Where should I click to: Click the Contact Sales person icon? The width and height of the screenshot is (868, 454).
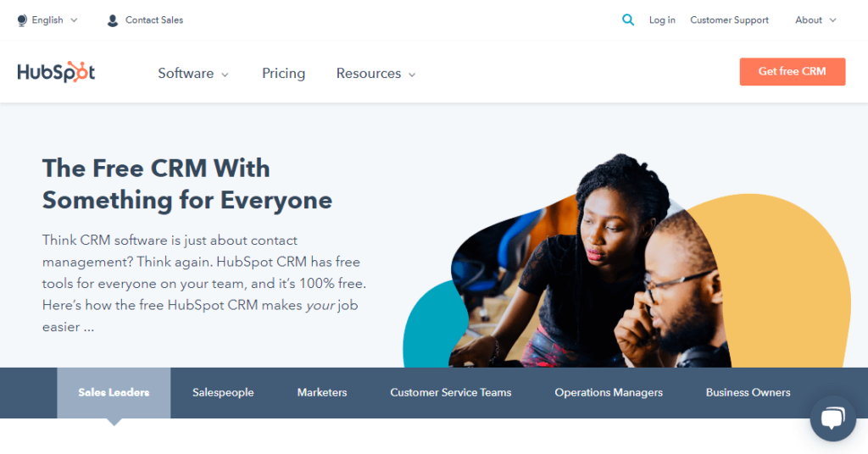tap(113, 20)
